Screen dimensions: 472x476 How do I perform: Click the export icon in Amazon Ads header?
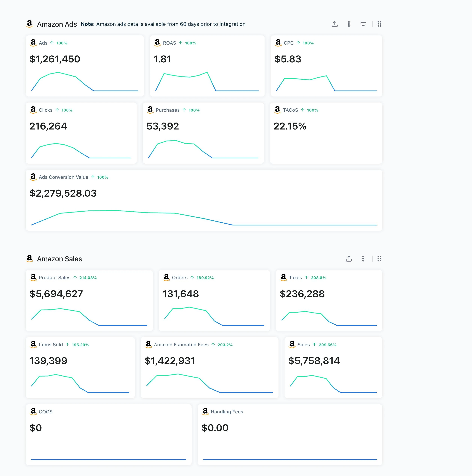click(335, 24)
